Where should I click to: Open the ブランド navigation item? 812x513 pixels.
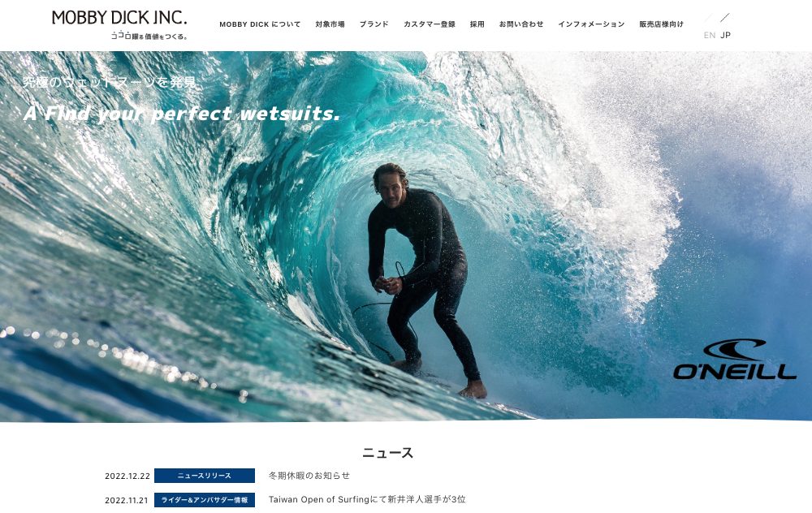374,24
